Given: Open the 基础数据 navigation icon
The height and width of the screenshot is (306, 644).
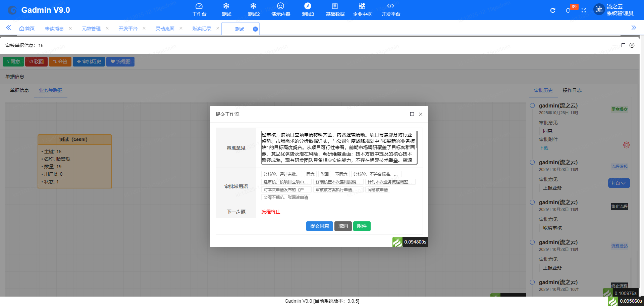Looking at the screenshot, I should click(x=334, y=9).
